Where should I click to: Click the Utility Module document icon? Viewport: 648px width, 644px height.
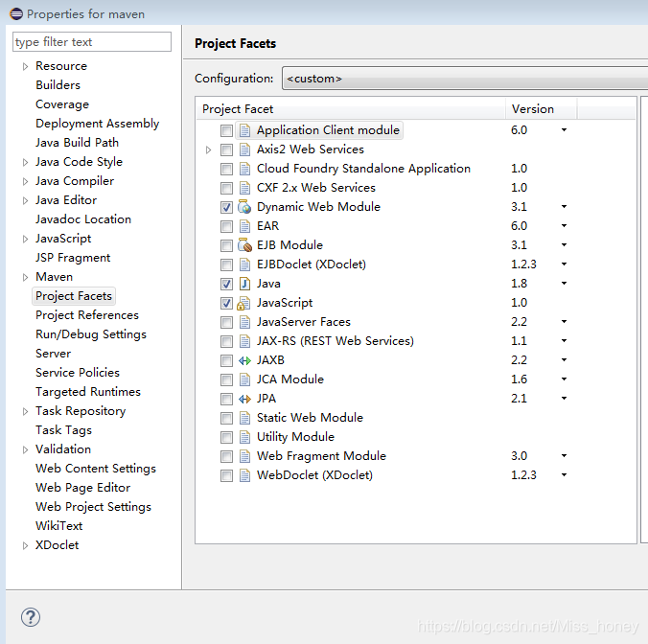point(244,437)
